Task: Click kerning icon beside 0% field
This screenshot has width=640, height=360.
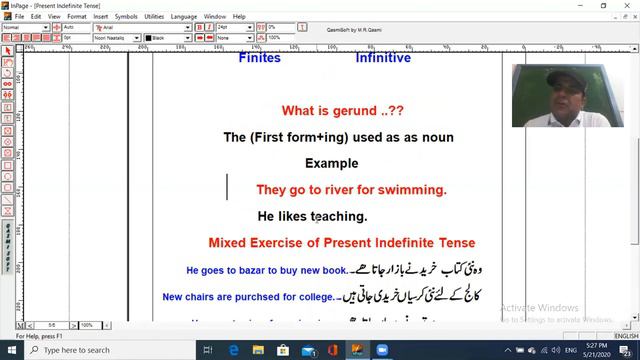Action: (x=261, y=27)
